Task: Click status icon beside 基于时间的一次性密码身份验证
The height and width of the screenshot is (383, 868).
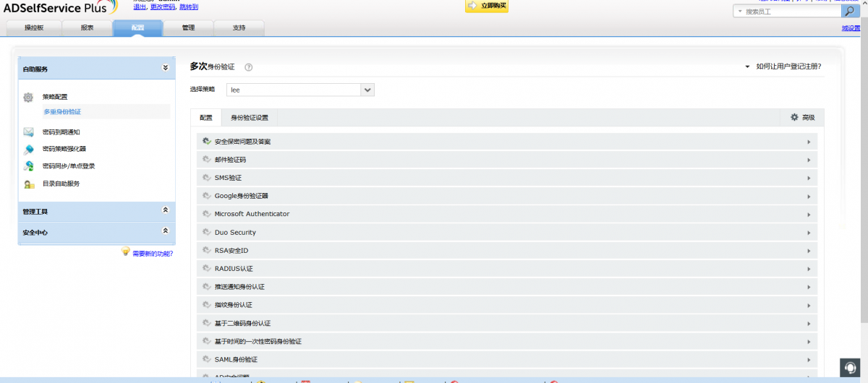Action: (207, 341)
